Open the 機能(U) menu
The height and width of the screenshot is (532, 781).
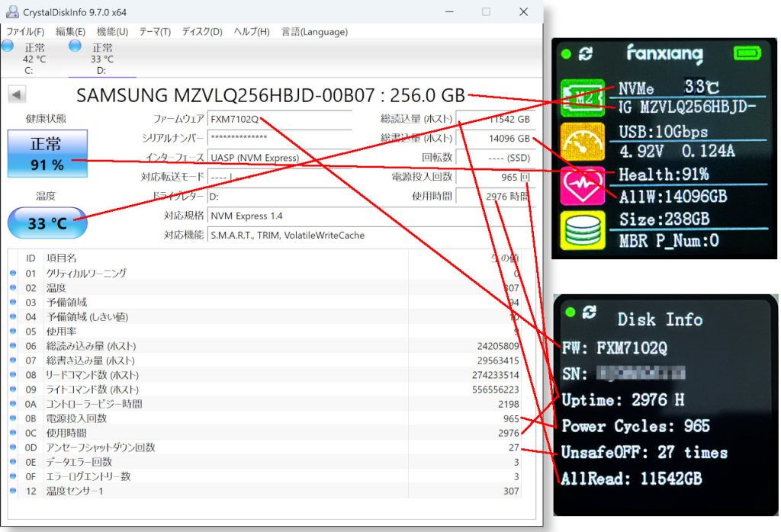click(x=112, y=32)
